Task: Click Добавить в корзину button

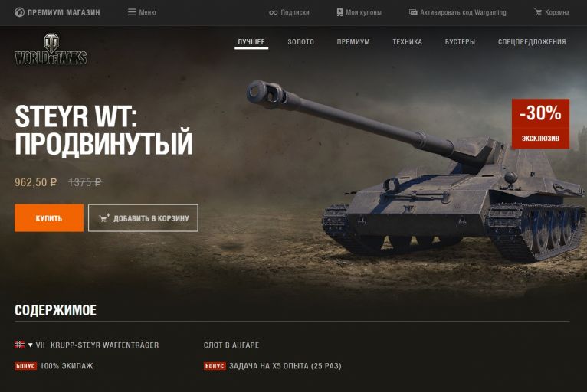Action: (x=143, y=218)
